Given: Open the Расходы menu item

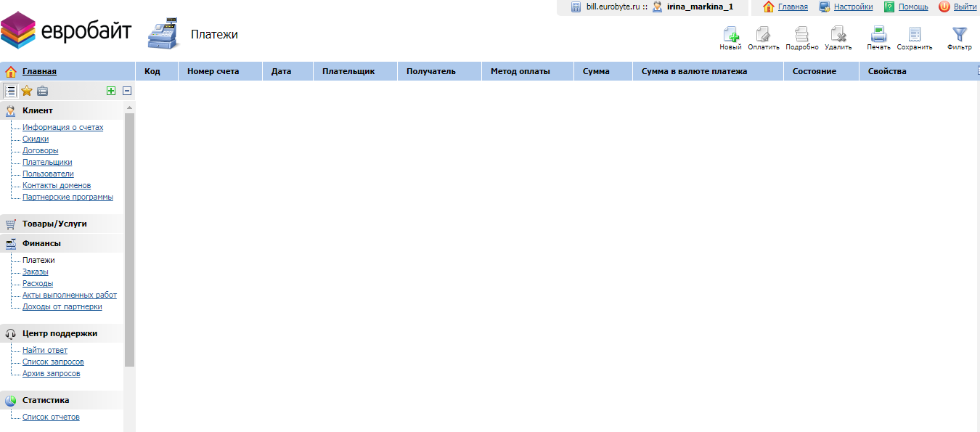Looking at the screenshot, I should [x=38, y=283].
